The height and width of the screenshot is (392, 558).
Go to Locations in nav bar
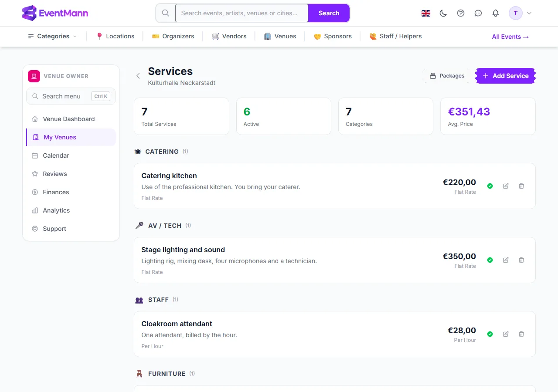pos(115,36)
